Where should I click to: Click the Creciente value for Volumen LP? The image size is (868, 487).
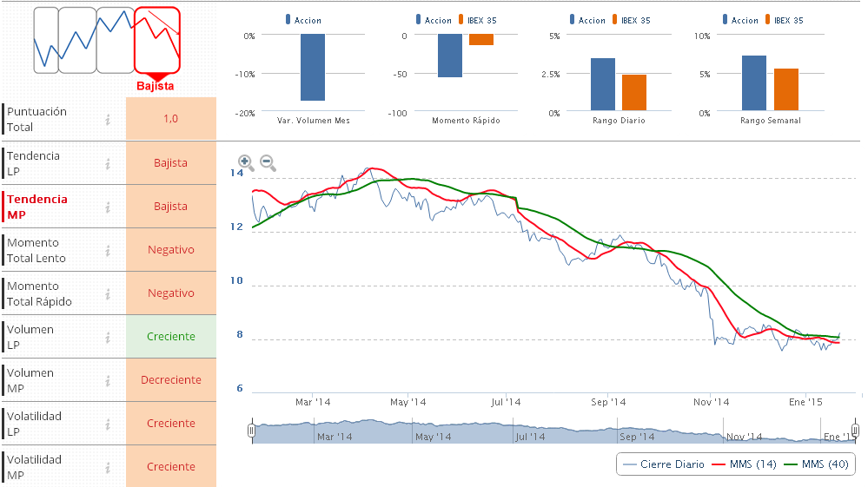coord(171,337)
